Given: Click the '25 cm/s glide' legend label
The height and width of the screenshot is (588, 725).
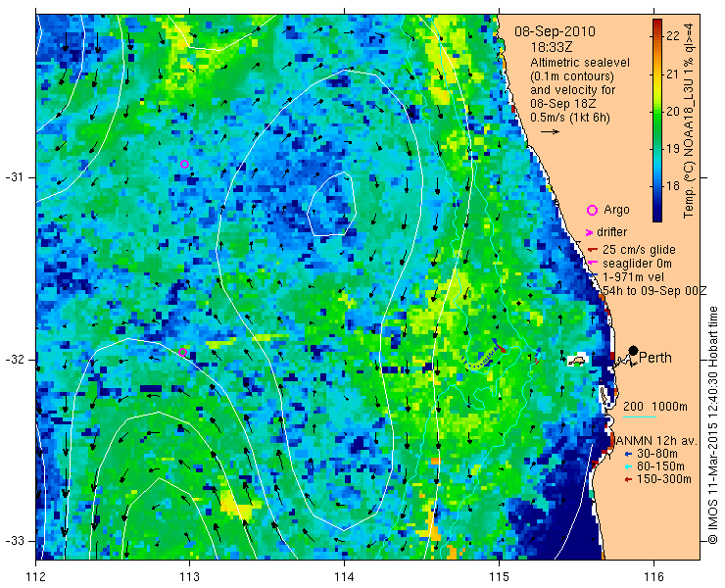Looking at the screenshot, I should coord(639,250).
